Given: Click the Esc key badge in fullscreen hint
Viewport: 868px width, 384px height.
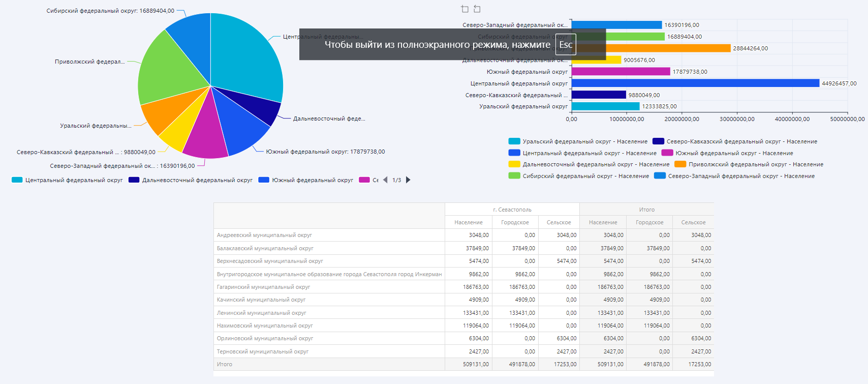Looking at the screenshot, I should click(566, 45).
